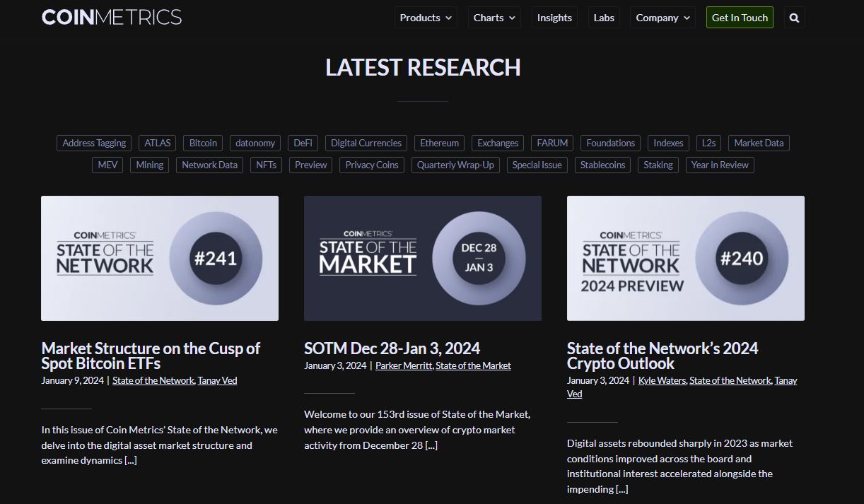Viewport: 864px width, 504px height.
Task: Filter by the Indexes tag
Action: click(x=668, y=143)
